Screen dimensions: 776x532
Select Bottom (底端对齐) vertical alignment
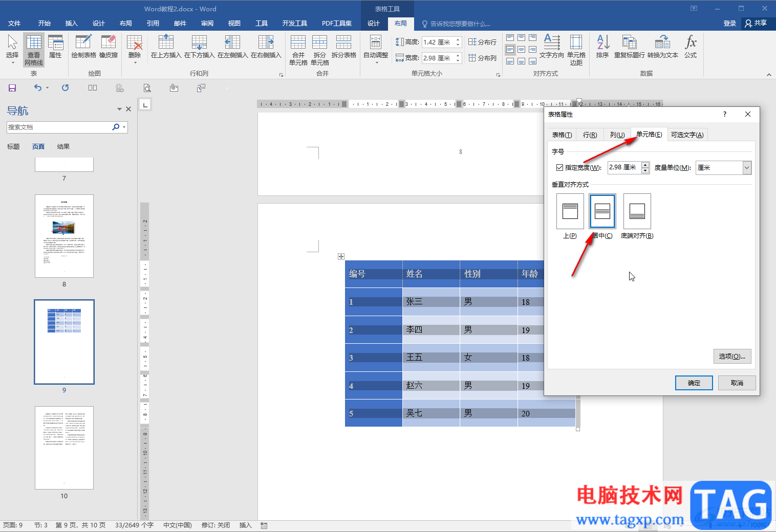pyautogui.click(x=637, y=211)
